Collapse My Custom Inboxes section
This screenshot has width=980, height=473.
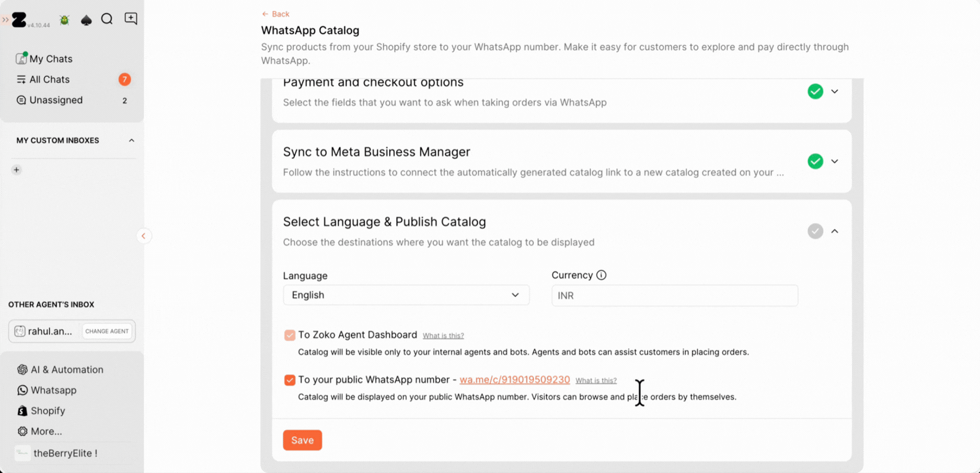[x=132, y=141]
